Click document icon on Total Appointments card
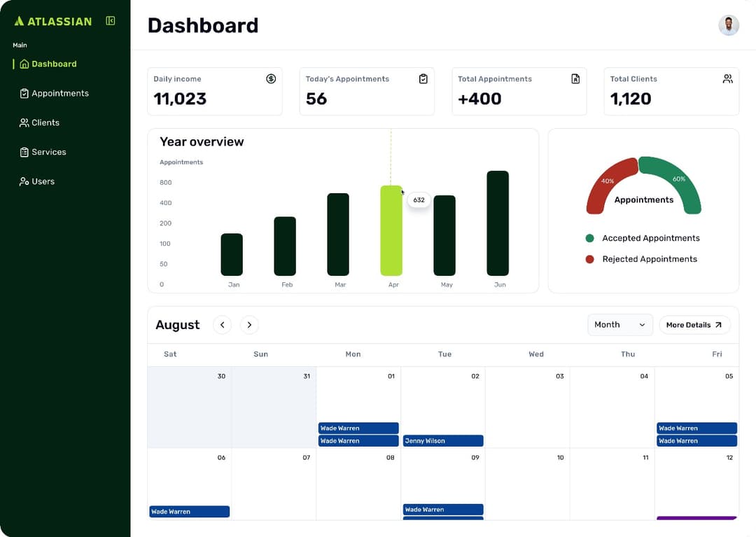The height and width of the screenshot is (537, 756). (x=575, y=78)
